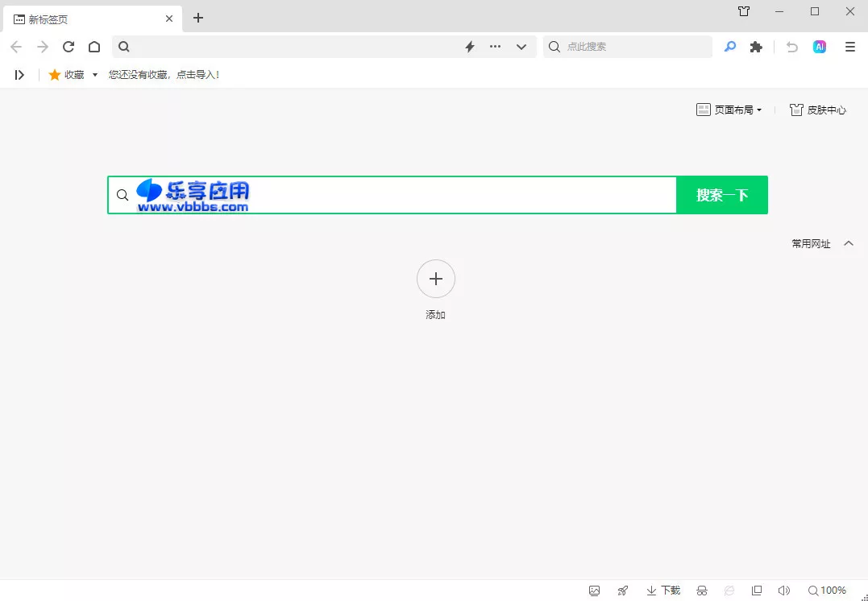Click the blue search magnifier icon

pos(730,47)
